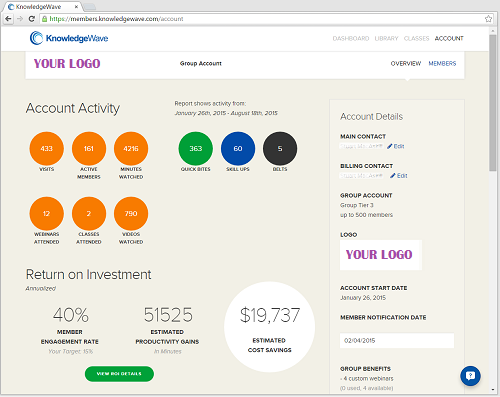Click the View ROI Details button
The height and width of the screenshot is (397, 500).
point(119,374)
